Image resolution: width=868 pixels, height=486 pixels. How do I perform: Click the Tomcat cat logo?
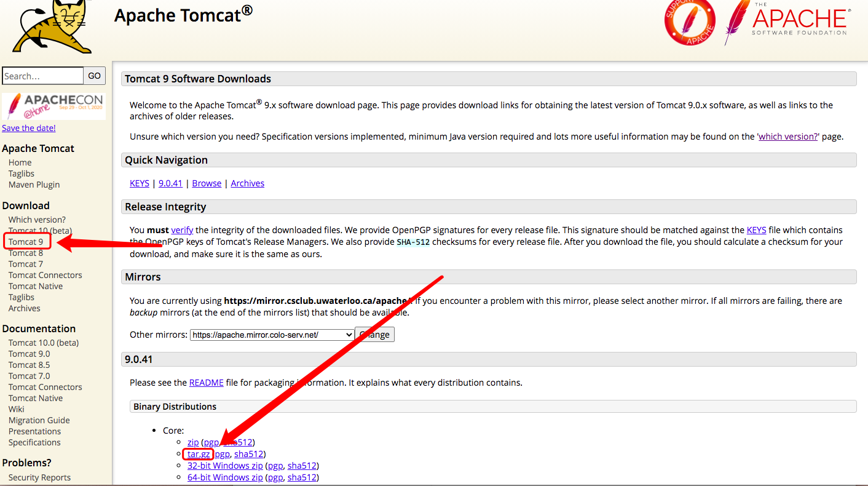[x=53, y=26]
